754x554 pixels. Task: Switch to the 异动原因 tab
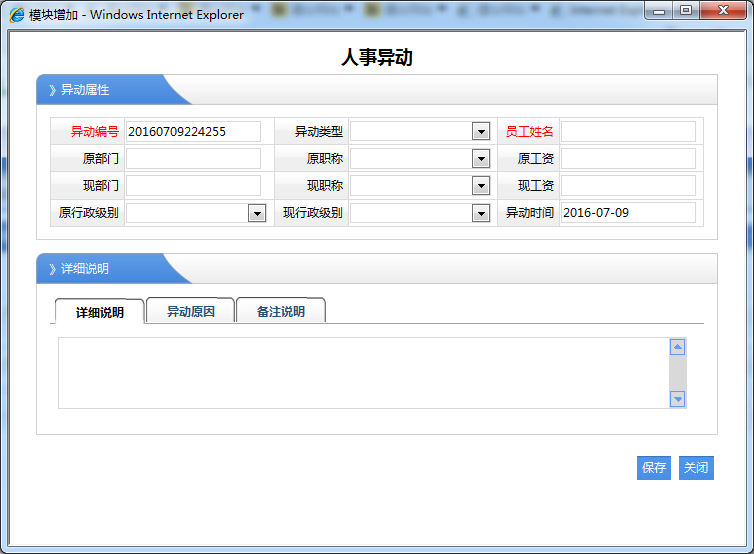(x=190, y=311)
